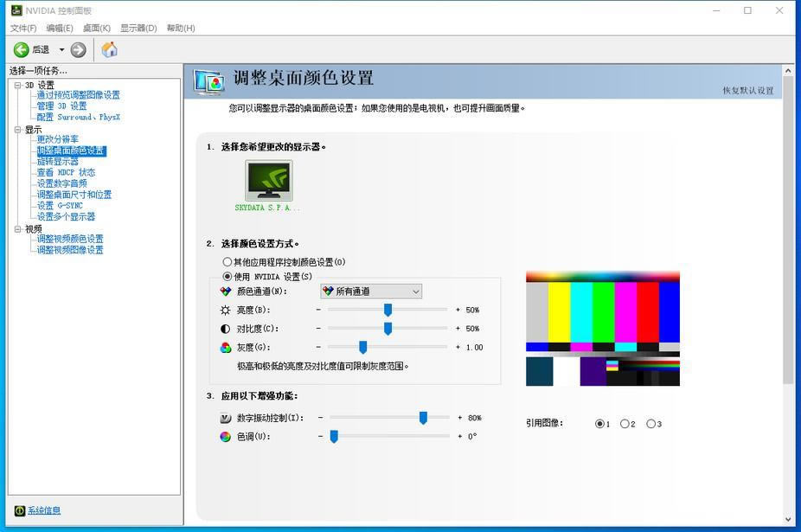Image resolution: width=801 pixels, height=532 pixels.
Task: Open 查看 HDCP 状态 in the tree
Action: pyautogui.click(x=66, y=172)
